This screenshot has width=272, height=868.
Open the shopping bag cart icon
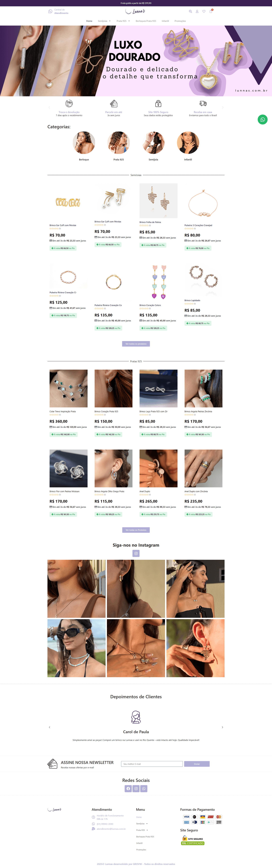tap(211, 11)
